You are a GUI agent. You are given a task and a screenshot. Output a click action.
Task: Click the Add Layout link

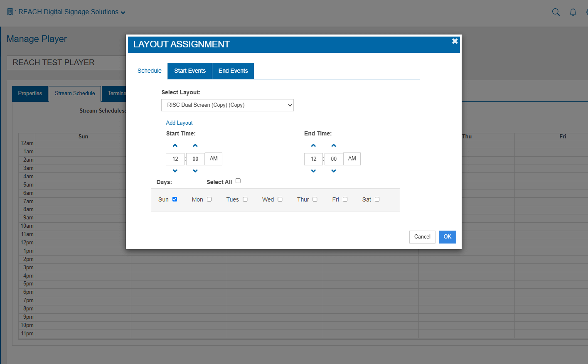point(179,123)
